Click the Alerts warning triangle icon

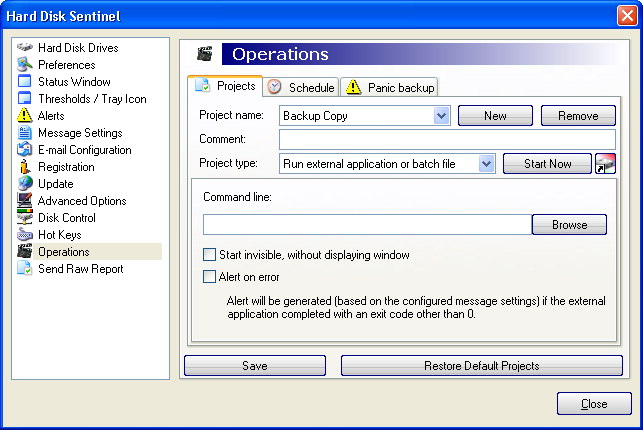point(25,116)
